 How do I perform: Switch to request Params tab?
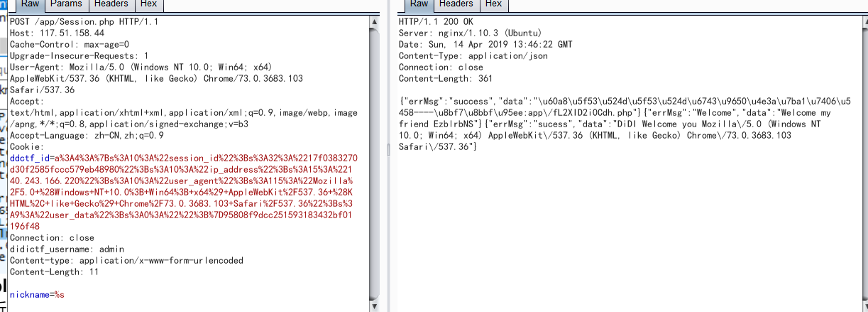(x=65, y=5)
